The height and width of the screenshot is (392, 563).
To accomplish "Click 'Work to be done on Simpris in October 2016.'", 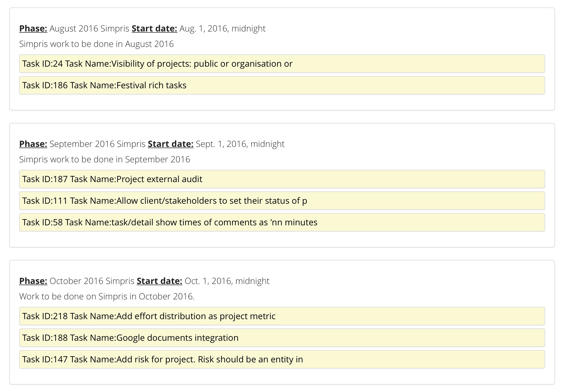I will (107, 296).
